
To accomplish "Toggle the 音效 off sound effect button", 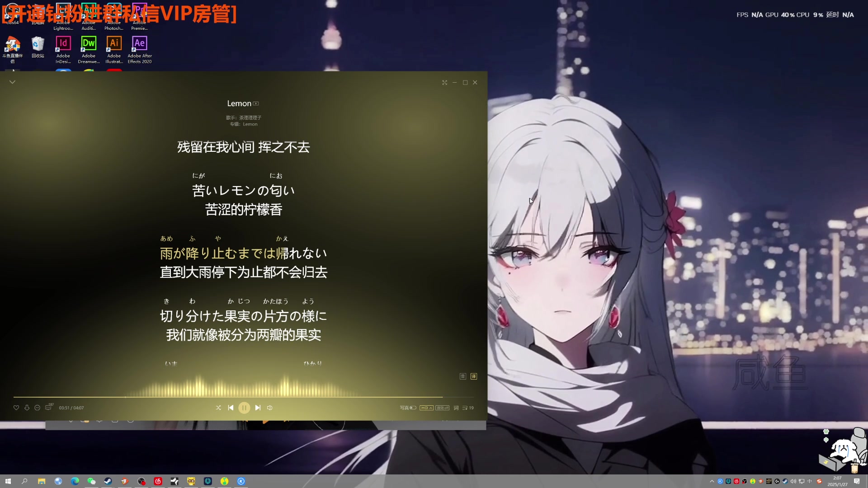I will pyautogui.click(x=443, y=408).
